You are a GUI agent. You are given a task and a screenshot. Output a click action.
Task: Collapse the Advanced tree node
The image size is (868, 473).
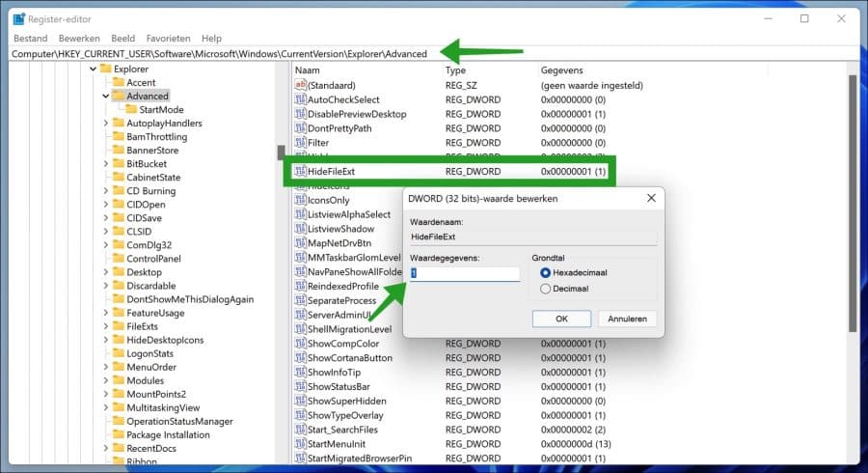[x=106, y=96]
